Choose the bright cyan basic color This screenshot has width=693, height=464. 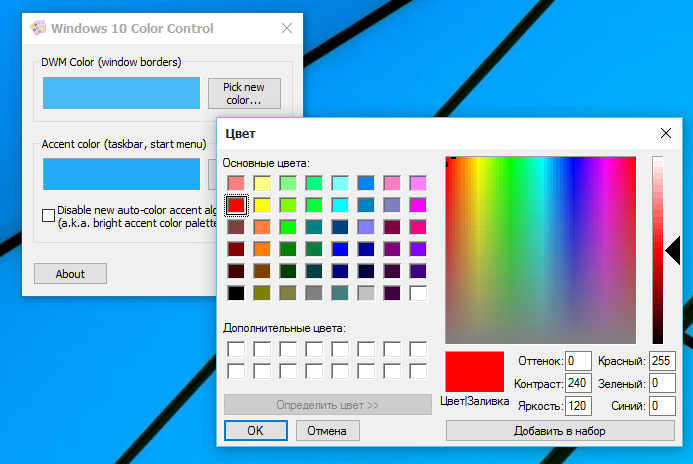pyautogui.click(x=340, y=205)
